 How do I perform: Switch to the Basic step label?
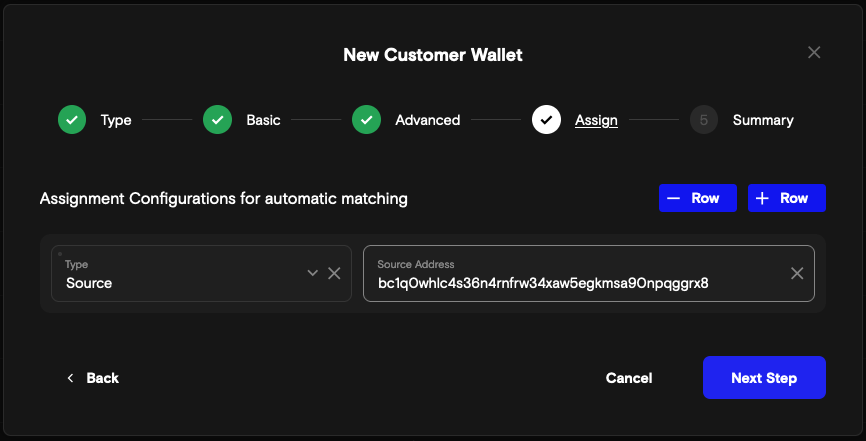(263, 120)
